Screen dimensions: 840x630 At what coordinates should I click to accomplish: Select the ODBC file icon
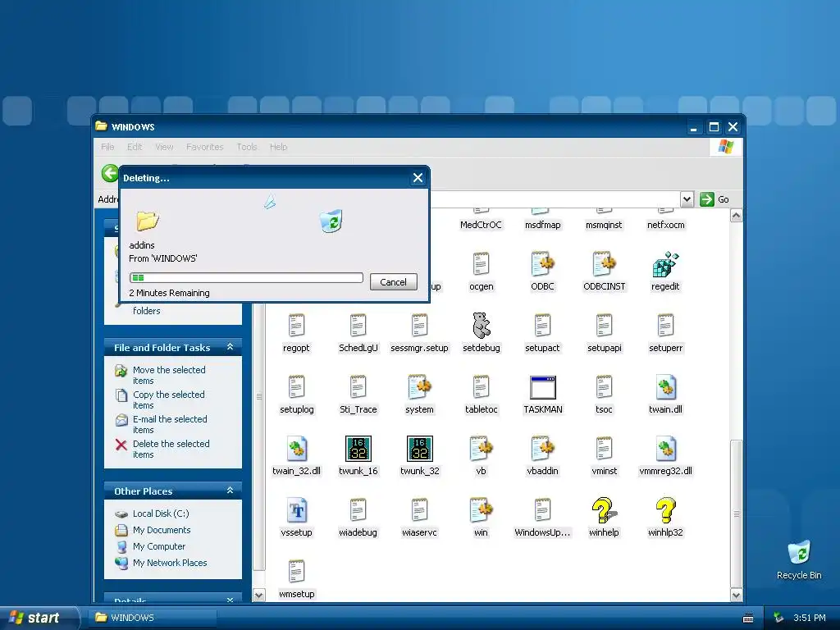542,265
